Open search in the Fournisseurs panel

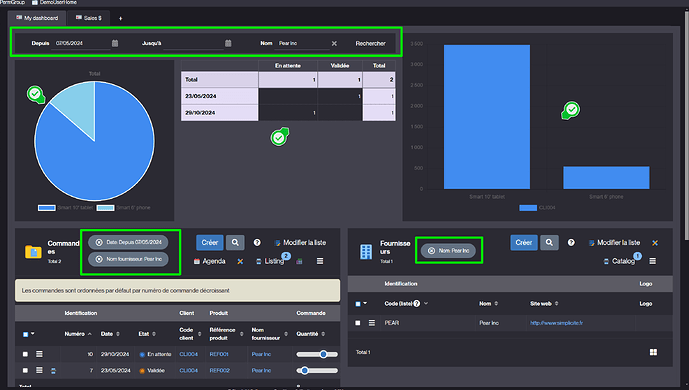pos(549,242)
